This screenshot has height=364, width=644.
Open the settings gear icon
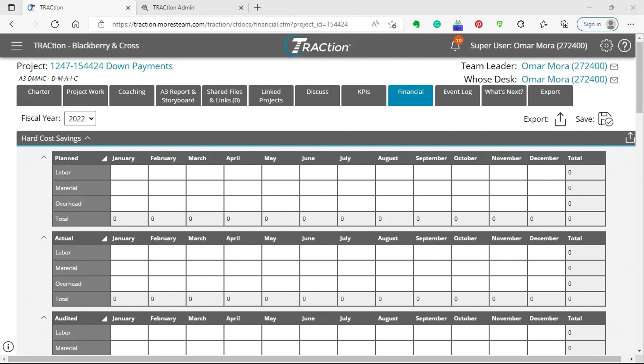click(x=606, y=46)
